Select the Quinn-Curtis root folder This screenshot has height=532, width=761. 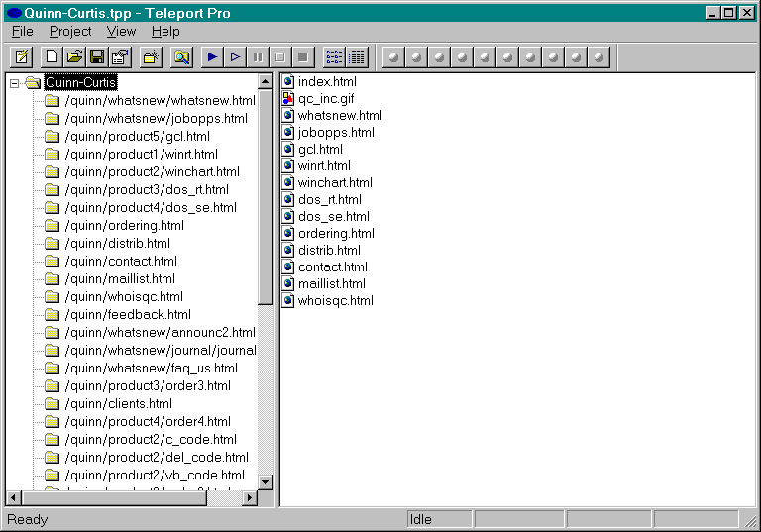coord(80,82)
